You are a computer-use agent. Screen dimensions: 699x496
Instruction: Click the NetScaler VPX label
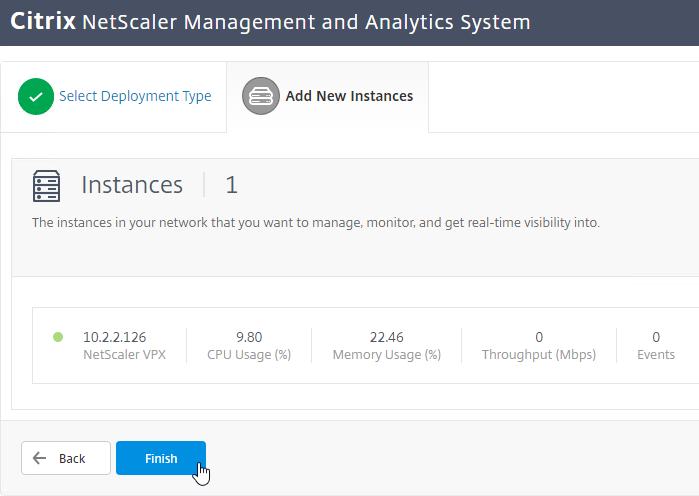tap(124, 355)
